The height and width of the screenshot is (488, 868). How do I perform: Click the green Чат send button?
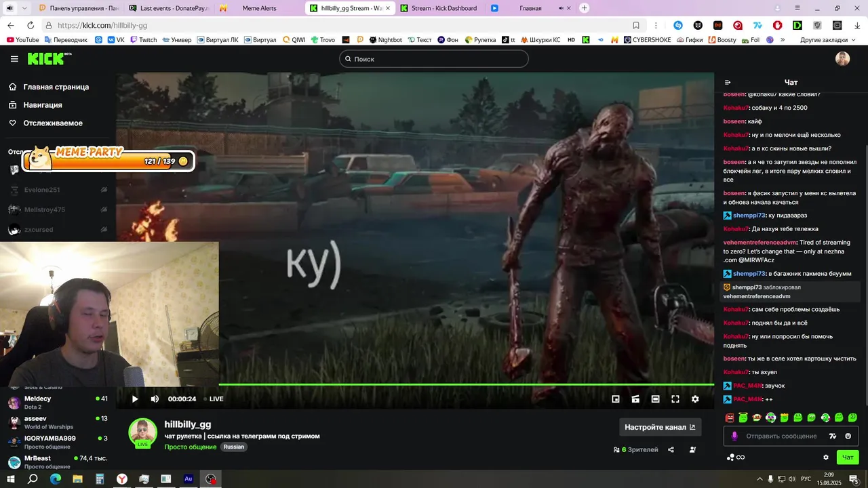tap(848, 457)
